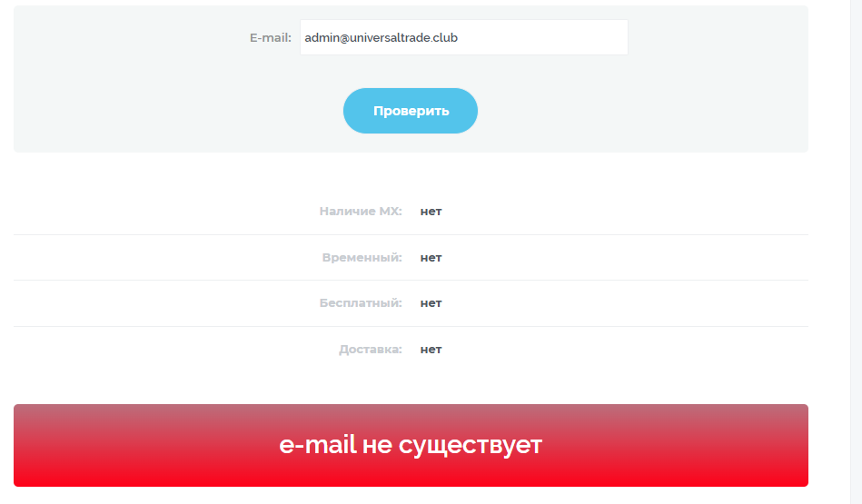Focus the E-mail input field
Screen dimensions: 862x504
463,37
